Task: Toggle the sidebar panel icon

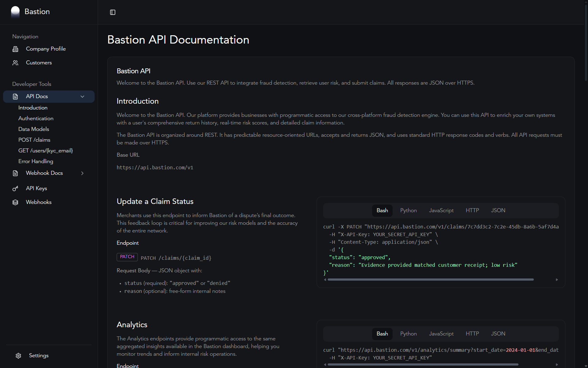Action: coord(113,12)
